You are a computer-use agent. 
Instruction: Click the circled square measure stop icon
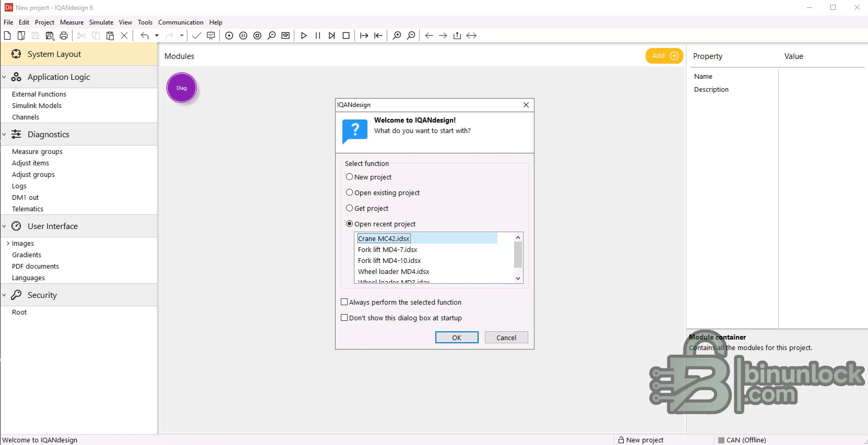tap(257, 35)
